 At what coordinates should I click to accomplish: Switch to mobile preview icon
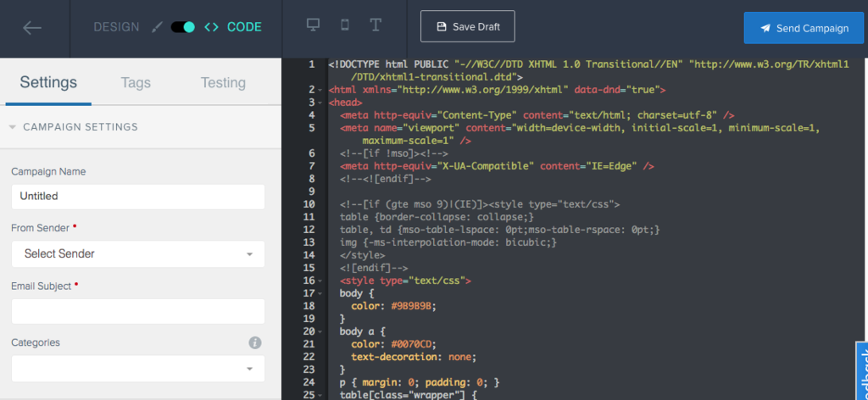[x=344, y=25]
